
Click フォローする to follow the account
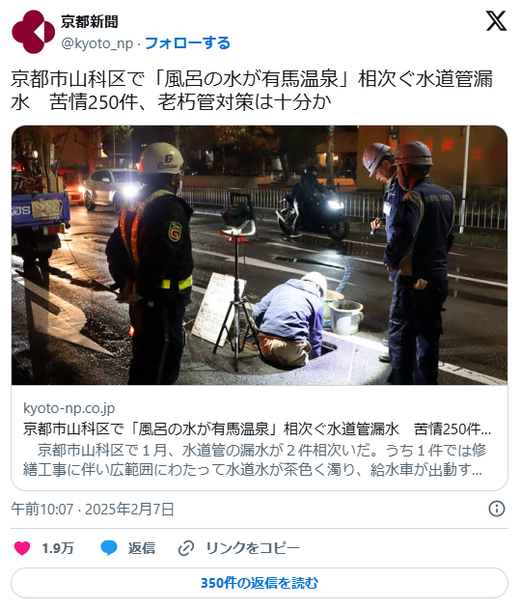click(x=188, y=43)
